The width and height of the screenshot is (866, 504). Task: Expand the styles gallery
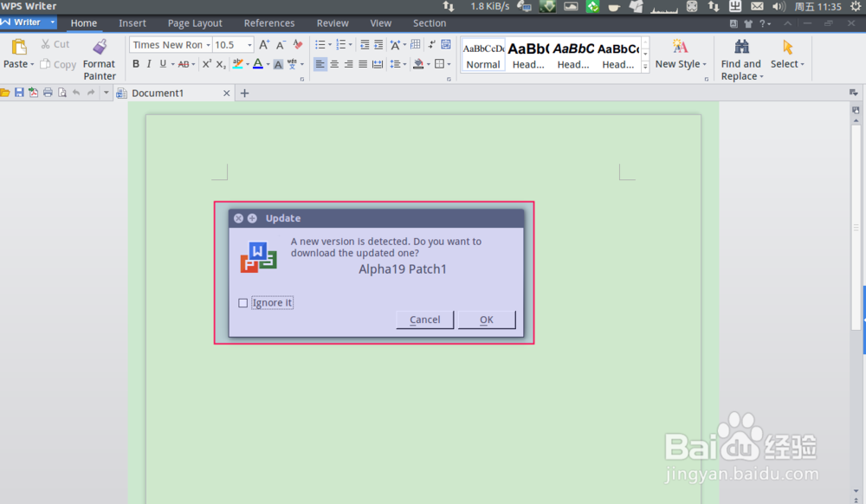coord(645,66)
